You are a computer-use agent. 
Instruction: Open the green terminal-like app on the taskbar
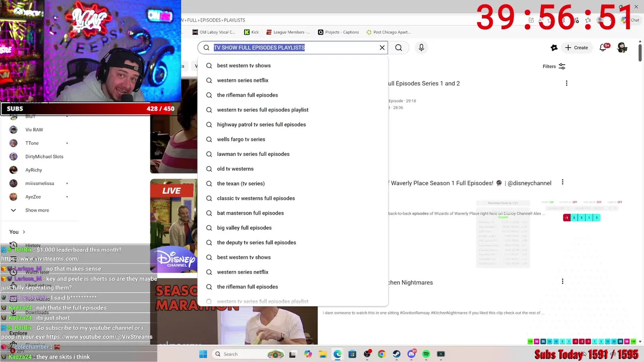click(x=441, y=354)
